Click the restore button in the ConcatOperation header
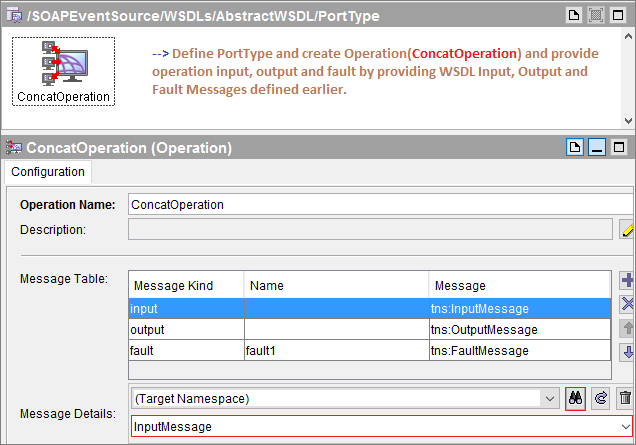Viewport: 636px width, 445px height. click(575, 147)
